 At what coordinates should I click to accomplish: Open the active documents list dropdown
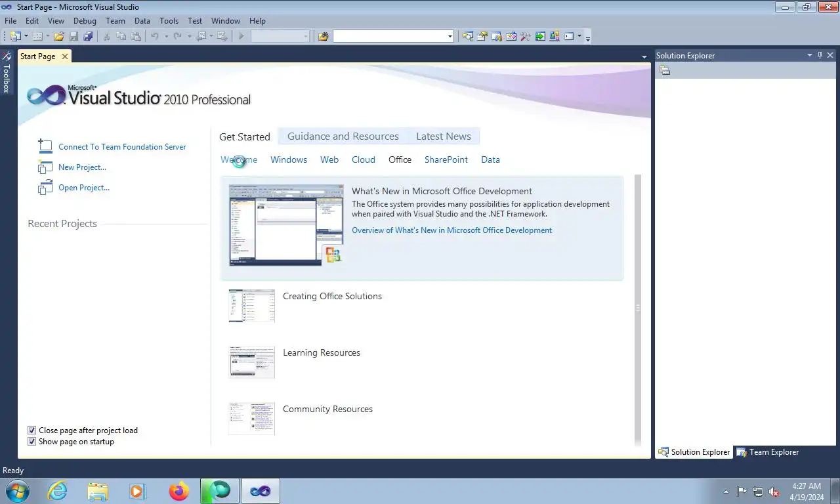point(644,57)
